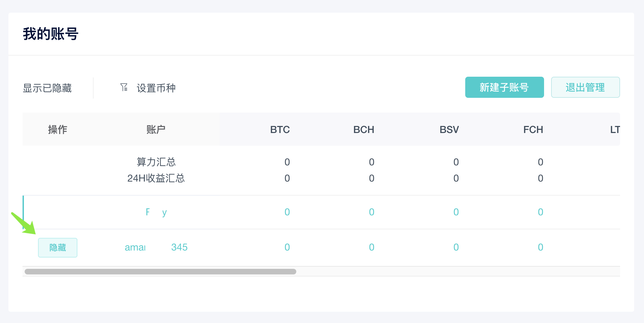Open the first listed account link

[156, 212]
